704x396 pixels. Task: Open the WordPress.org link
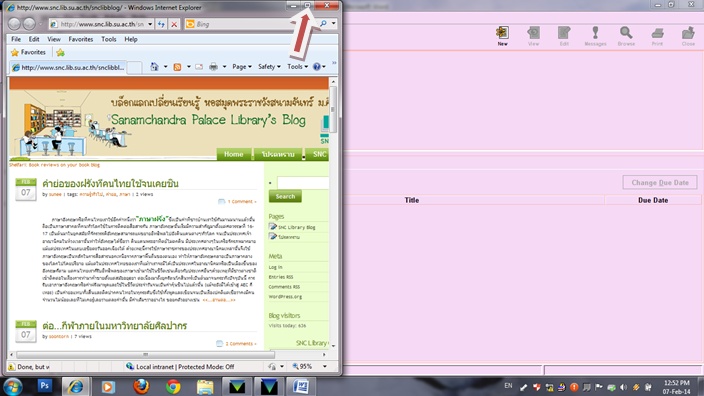coord(285,297)
